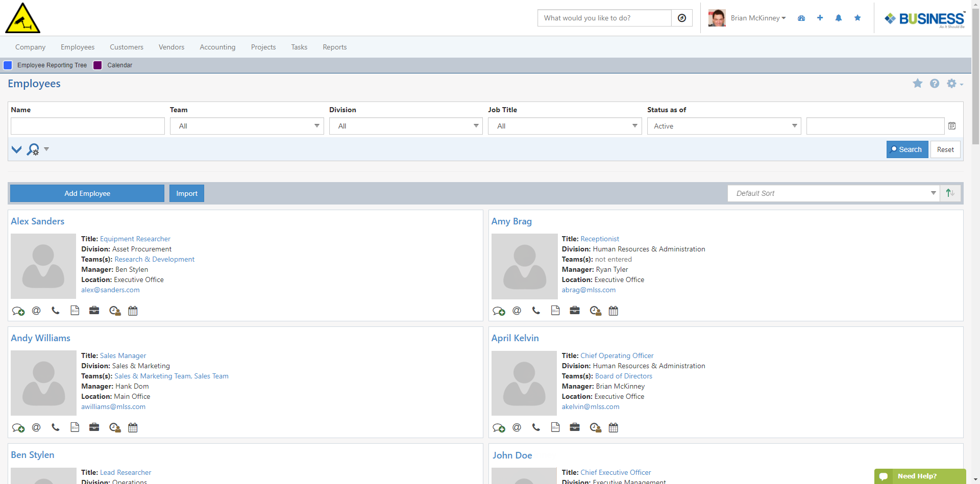Open the Need Help? chat widget
This screenshot has width=980, height=484.
[x=920, y=476]
